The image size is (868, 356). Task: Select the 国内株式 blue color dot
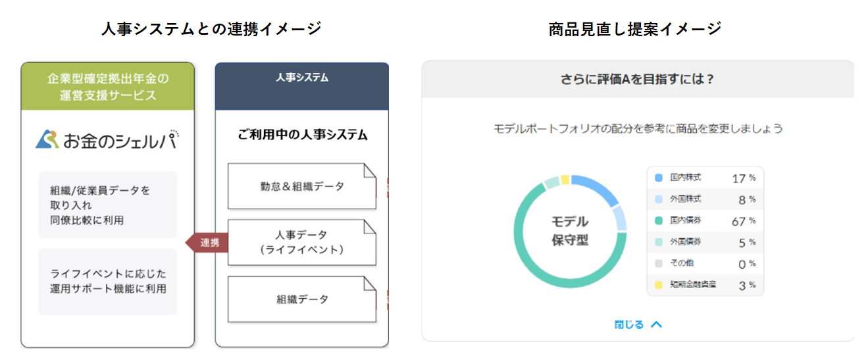click(x=658, y=178)
